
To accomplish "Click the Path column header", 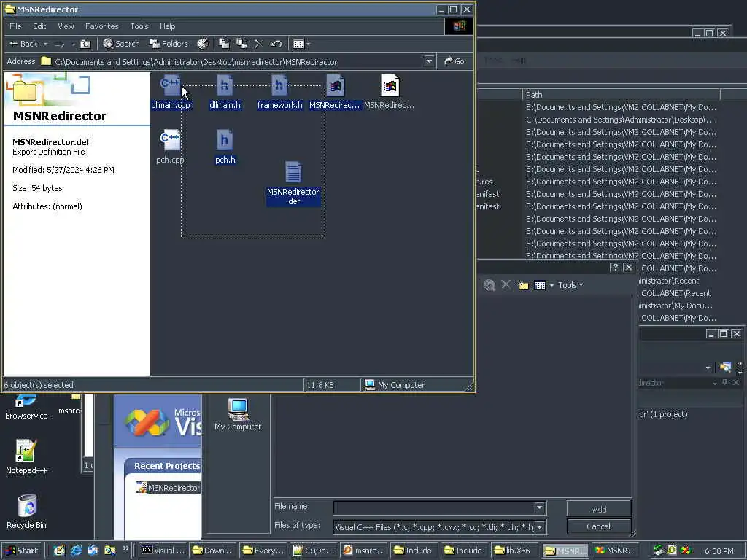I will click(621, 94).
